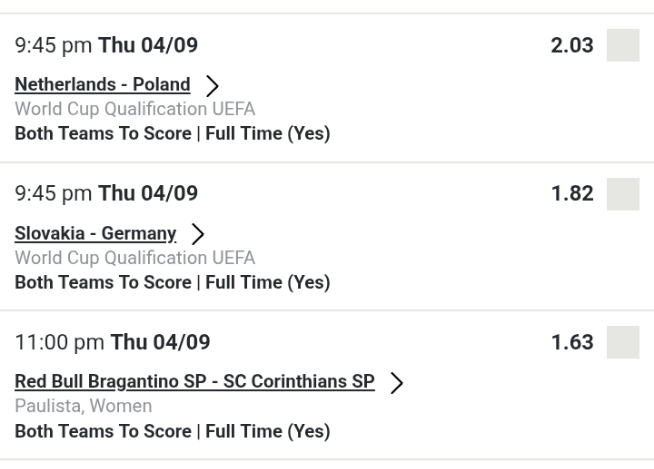654x469 pixels.
Task: Open chevron after Red Bull Bragantino match
Action: (397, 382)
